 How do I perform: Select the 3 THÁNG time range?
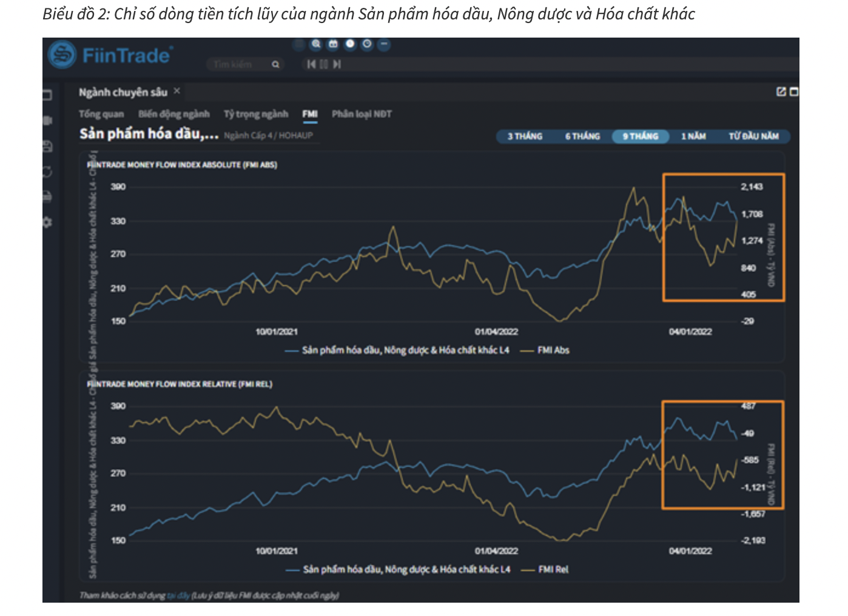coord(525,136)
